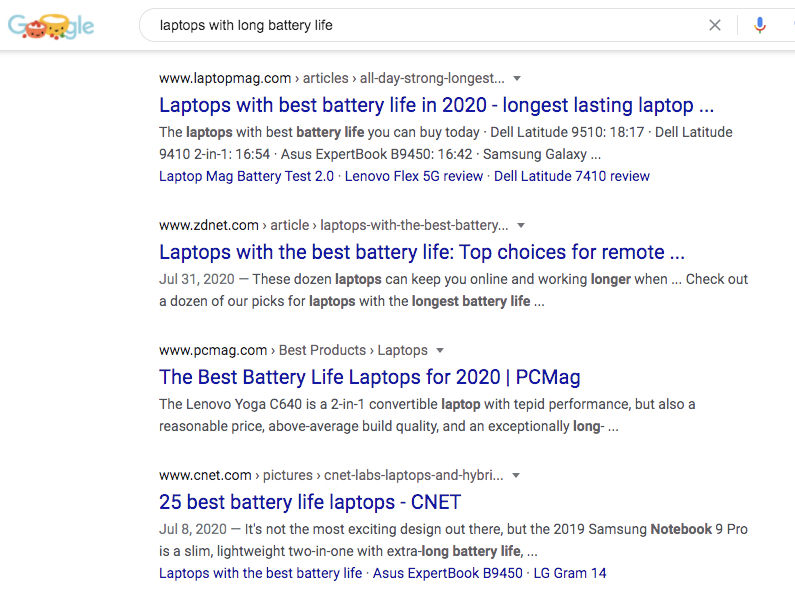Expand the pcmag.com result options arrow

point(440,351)
